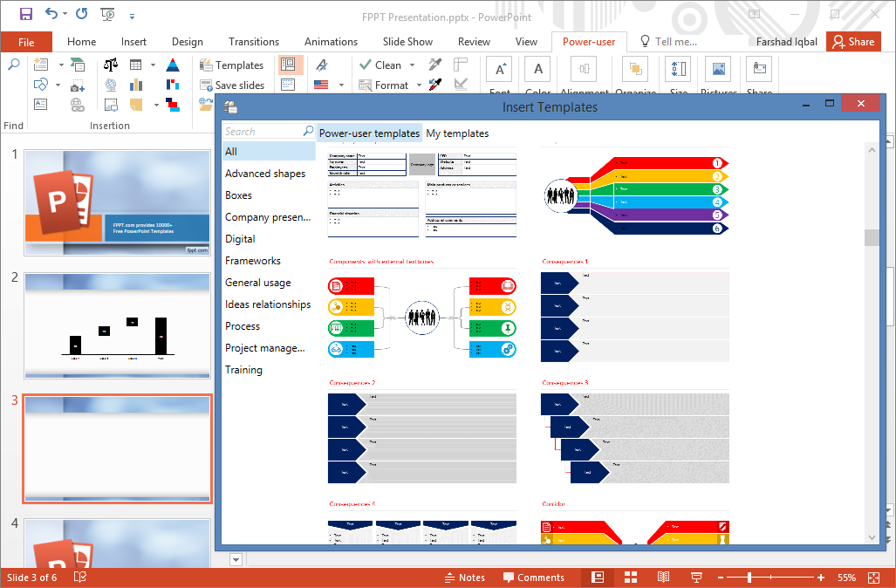Switch to the My templates tab
Viewport: 896px width, 588px height.
coord(457,133)
